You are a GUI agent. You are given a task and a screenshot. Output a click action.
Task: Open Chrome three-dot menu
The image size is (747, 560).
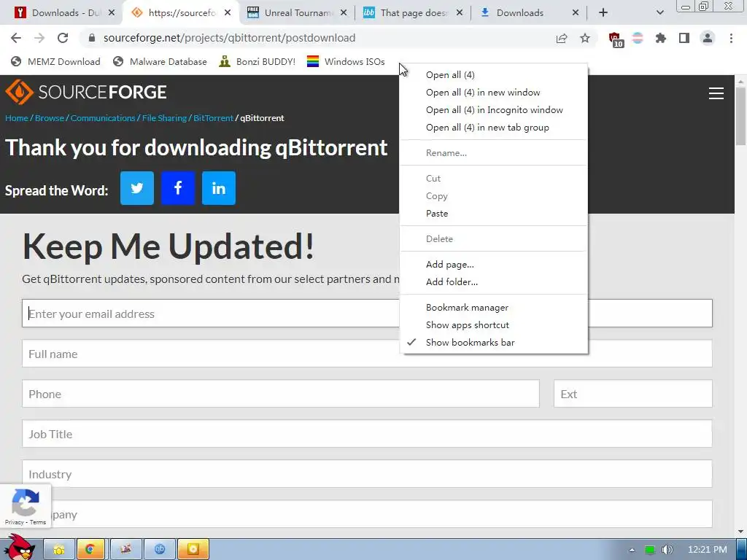tap(731, 38)
